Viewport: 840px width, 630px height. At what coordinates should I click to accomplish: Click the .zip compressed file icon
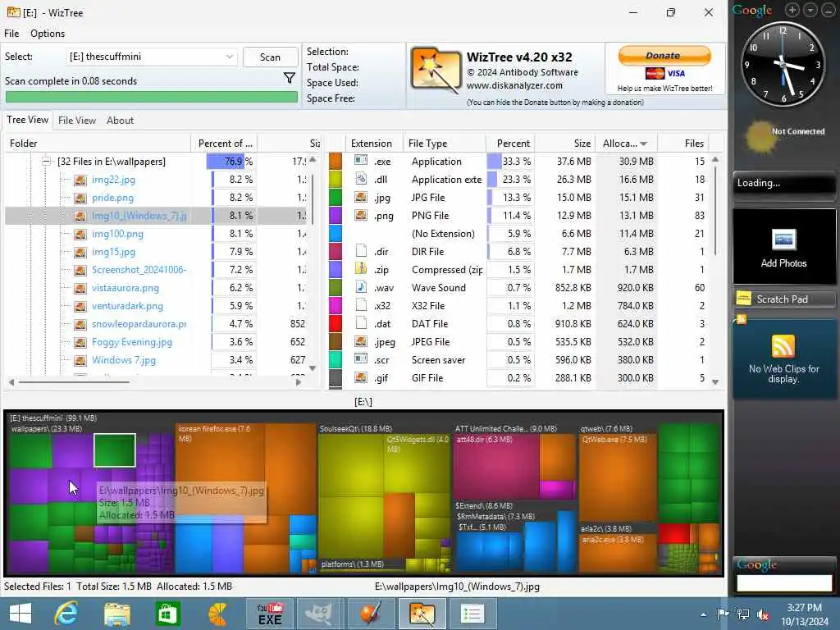coord(361,269)
